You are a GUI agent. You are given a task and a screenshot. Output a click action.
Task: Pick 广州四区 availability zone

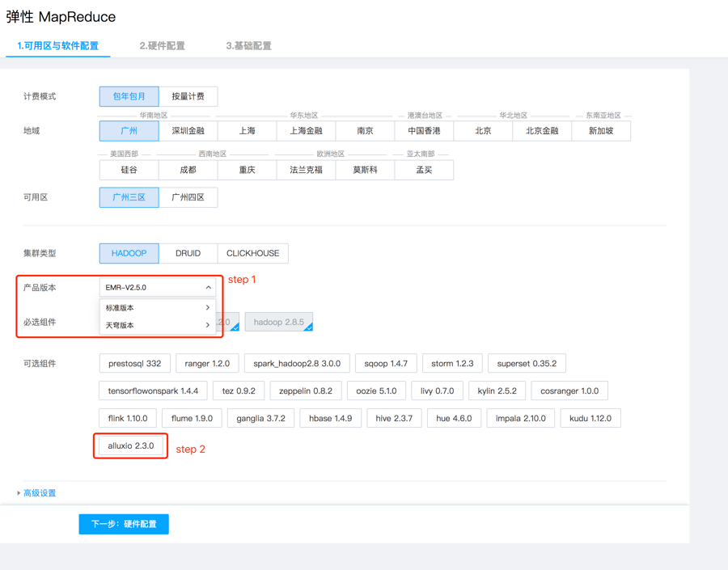(x=188, y=197)
